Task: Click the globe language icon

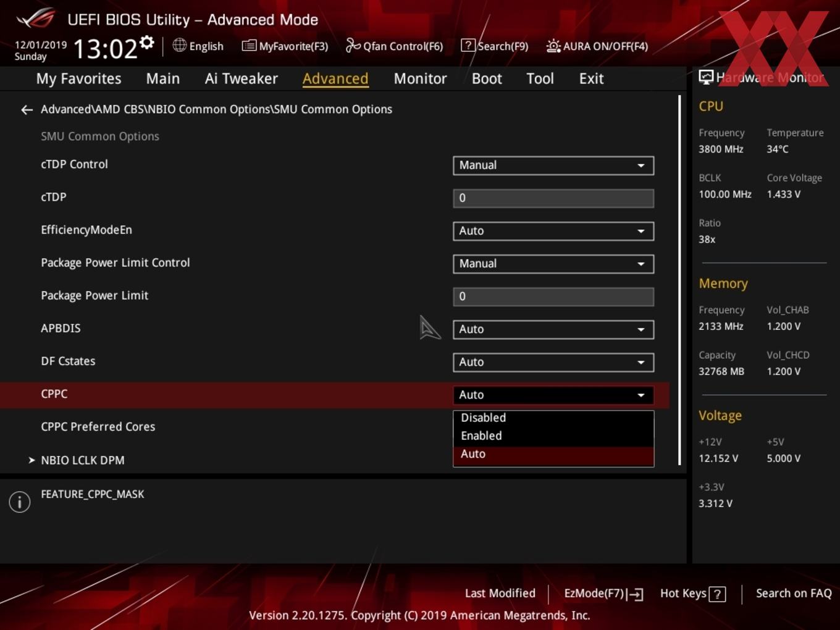Action: click(179, 45)
